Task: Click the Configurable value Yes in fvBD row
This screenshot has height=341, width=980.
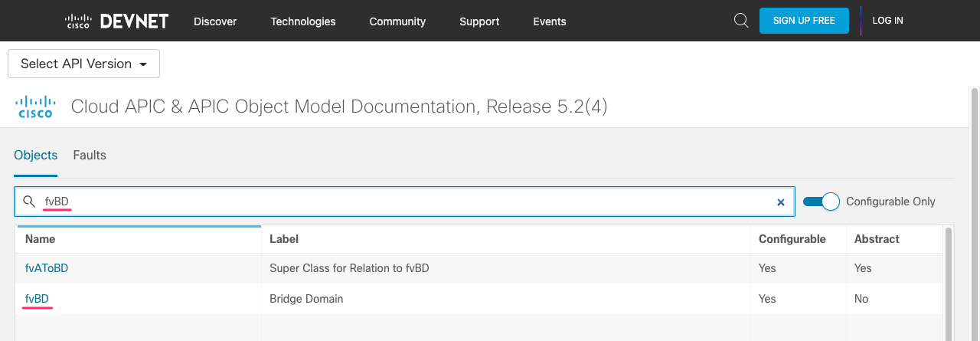Action: 767,299
